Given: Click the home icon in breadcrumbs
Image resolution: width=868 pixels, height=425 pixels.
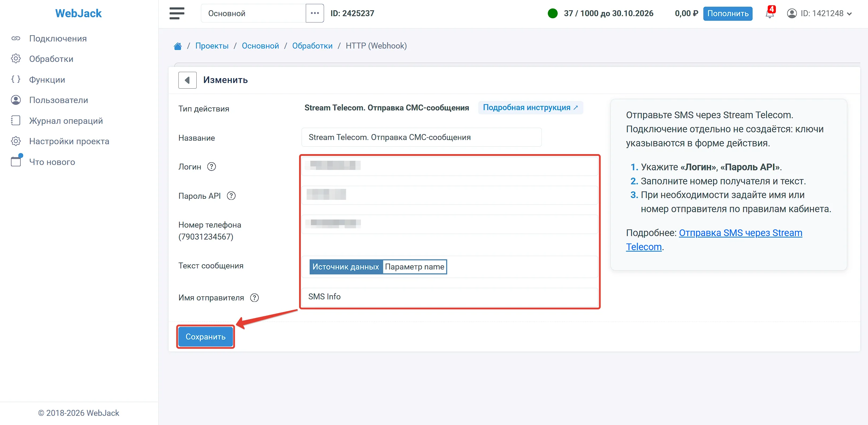Looking at the screenshot, I should (178, 46).
